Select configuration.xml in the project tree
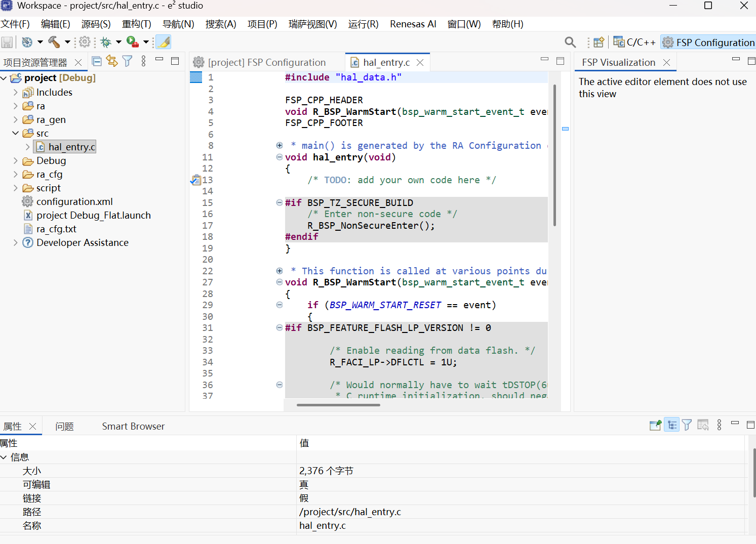The width and height of the screenshot is (756, 544). click(x=74, y=202)
